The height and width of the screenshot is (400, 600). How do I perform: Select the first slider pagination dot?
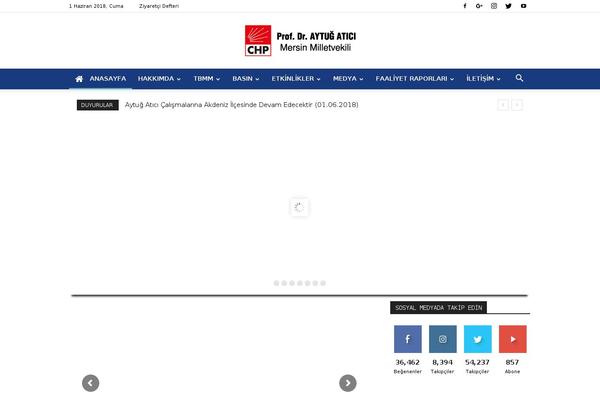click(x=276, y=283)
